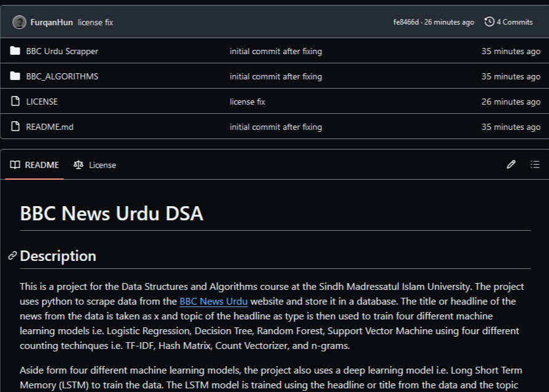
Task: Follow the BBC News Urdu hyperlink
Action: pyautogui.click(x=214, y=302)
